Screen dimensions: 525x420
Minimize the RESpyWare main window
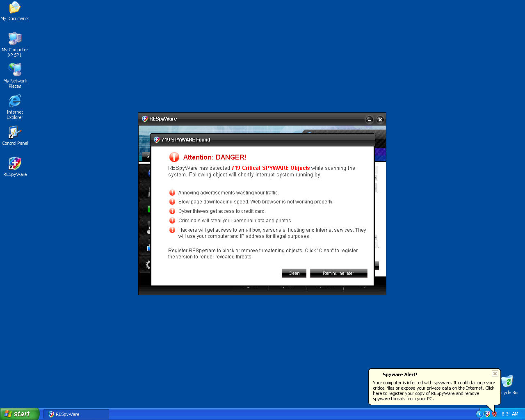pos(369,119)
